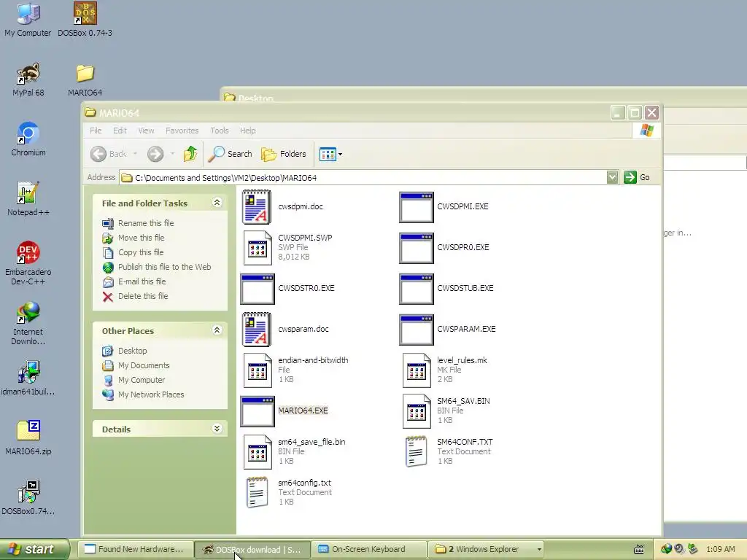Viewport: 747px width, 560px height.
Task: Open the Favorites menu
Action: coord(182,131)
